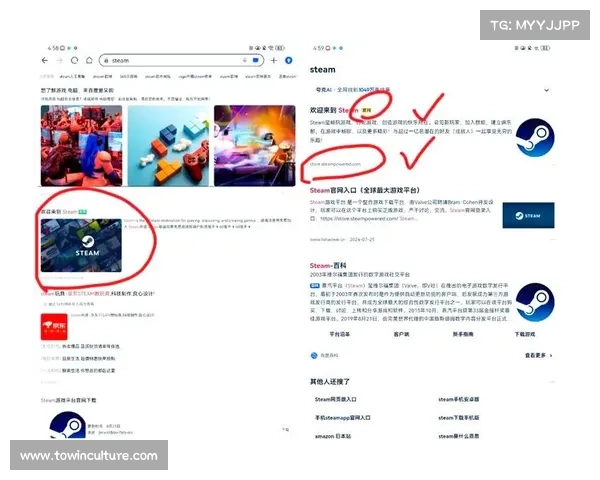
Task: Search related query amazon 日本站
Action: pos(333,436)
